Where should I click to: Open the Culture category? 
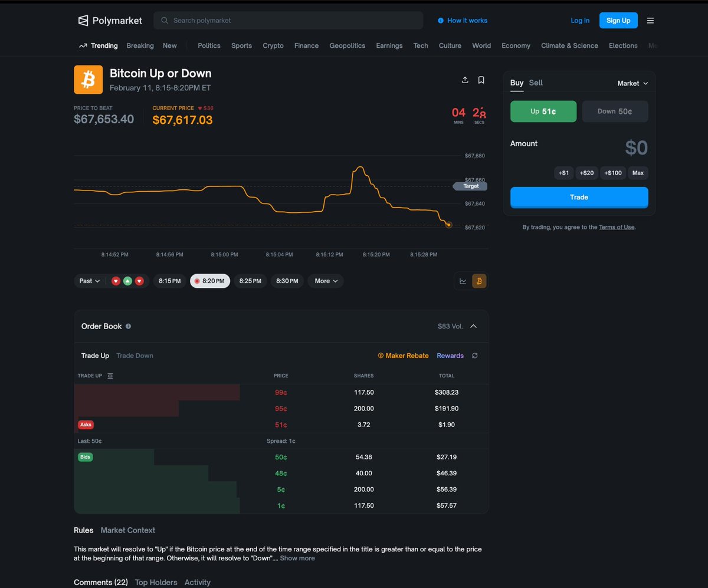pyautogui.click(x=450, y=45)
